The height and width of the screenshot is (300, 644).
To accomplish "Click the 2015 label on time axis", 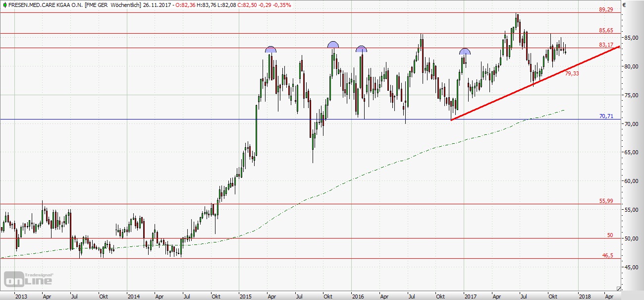I will coord(246,297).
